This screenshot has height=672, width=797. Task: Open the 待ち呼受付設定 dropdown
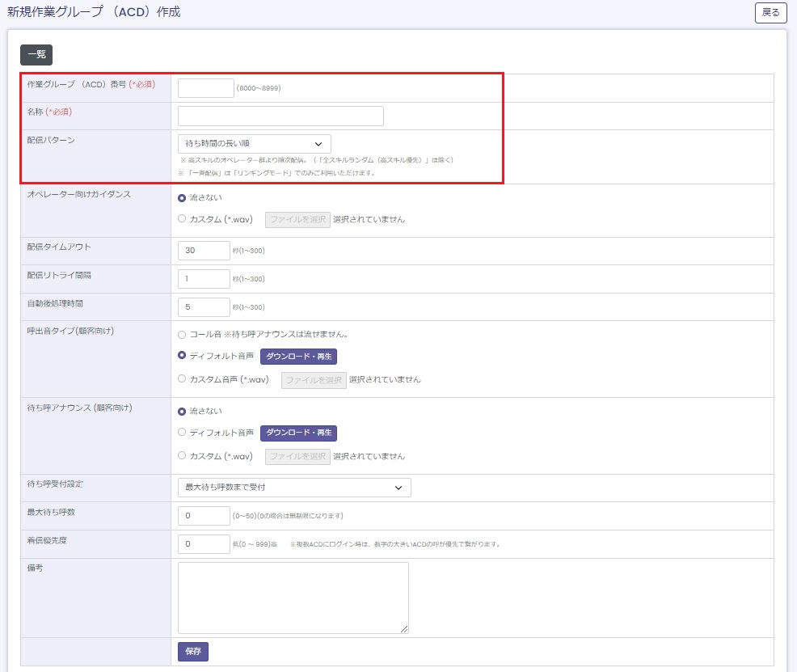(x=294, y=488)
